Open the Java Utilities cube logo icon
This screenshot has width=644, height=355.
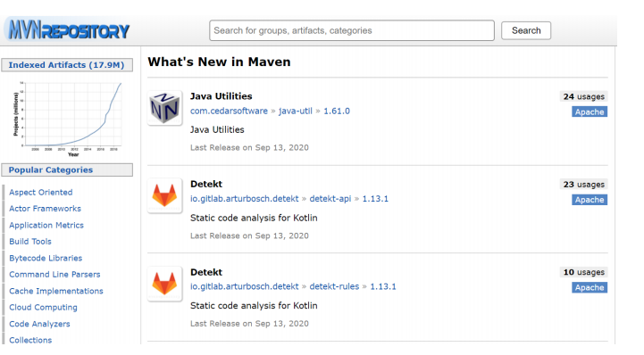(x=164, y=108)
